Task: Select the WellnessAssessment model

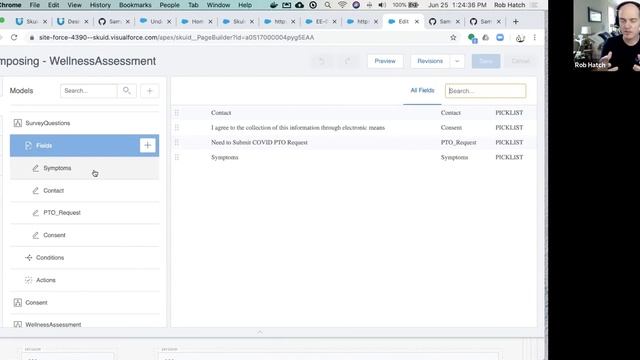Action: [x=53, y=324]
